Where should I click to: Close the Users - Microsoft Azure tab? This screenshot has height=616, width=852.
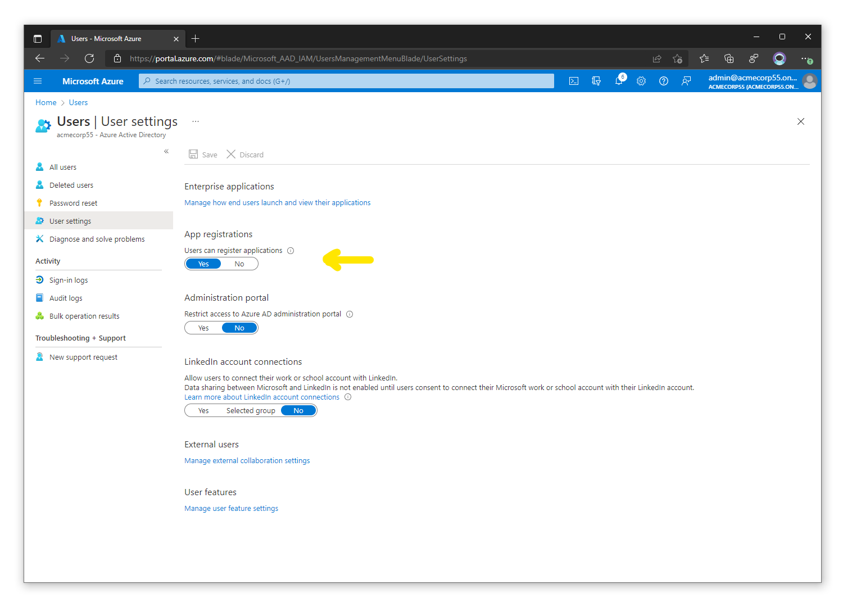pyautogui.click(x=176, y=39)
